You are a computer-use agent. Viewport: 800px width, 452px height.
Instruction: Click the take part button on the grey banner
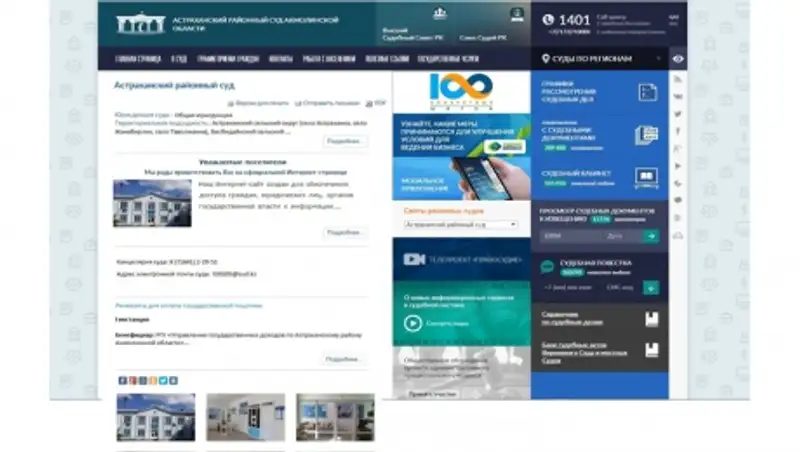[x=433, y=394]
